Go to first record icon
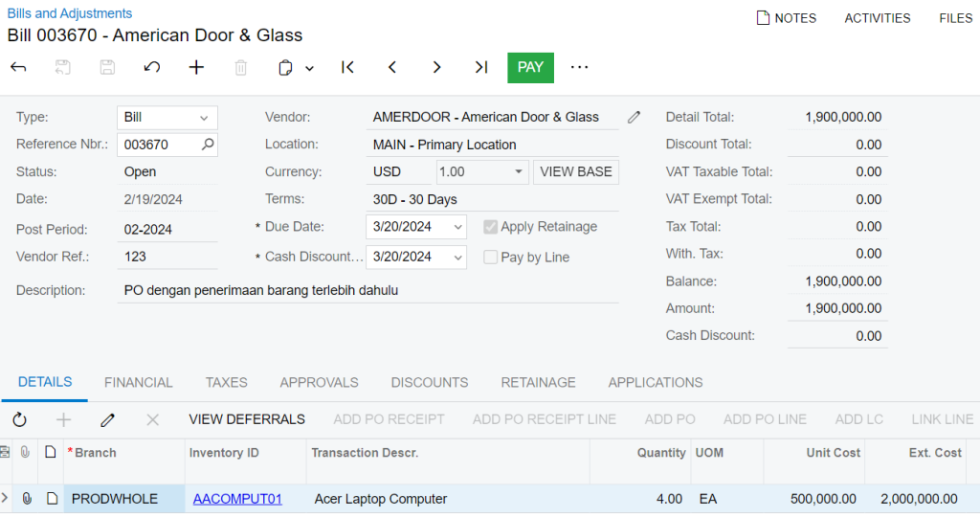This screenshot has height=517, width=980. tap(347, 68)
